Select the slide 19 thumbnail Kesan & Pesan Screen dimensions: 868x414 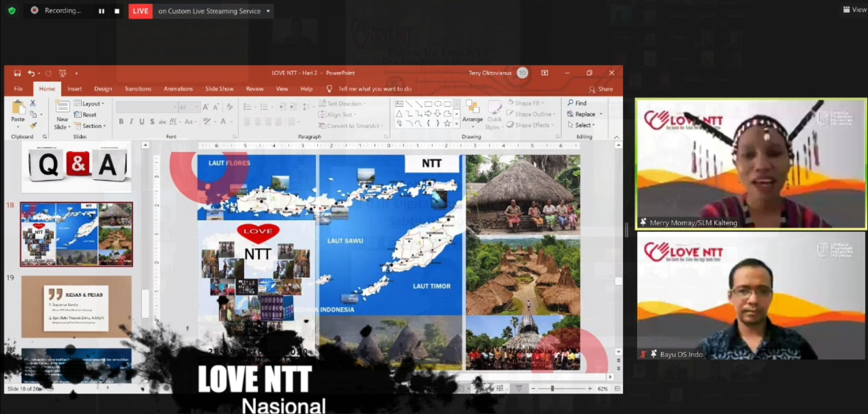[76, 307]
